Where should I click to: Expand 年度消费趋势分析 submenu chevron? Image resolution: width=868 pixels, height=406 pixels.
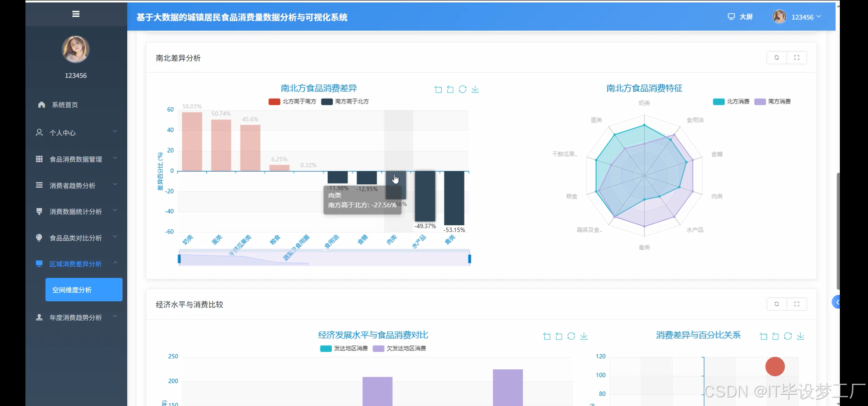(x=115, y=316)
